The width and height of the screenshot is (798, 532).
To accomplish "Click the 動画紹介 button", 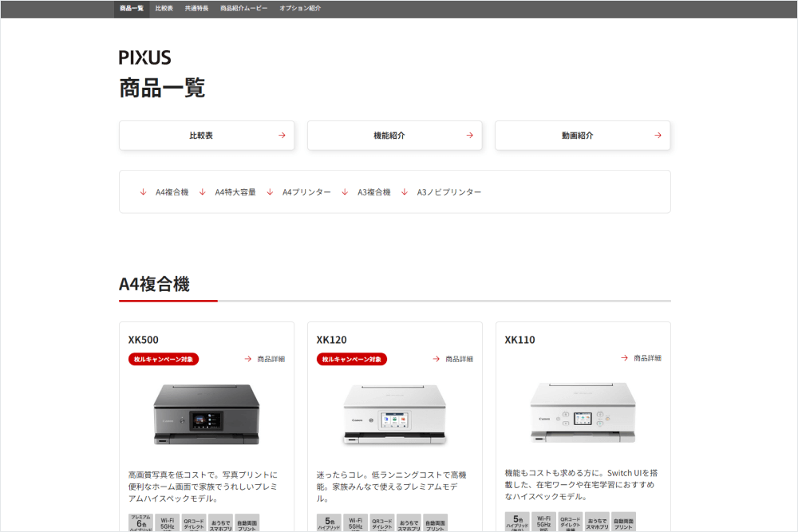I will click(583, 136).
